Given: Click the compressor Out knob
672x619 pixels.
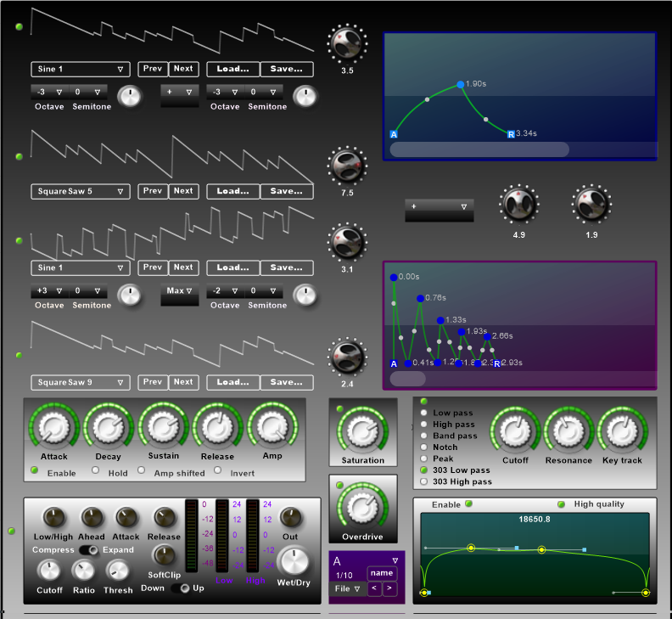Looking at the screenshot, I should click(x=290, y=518).
